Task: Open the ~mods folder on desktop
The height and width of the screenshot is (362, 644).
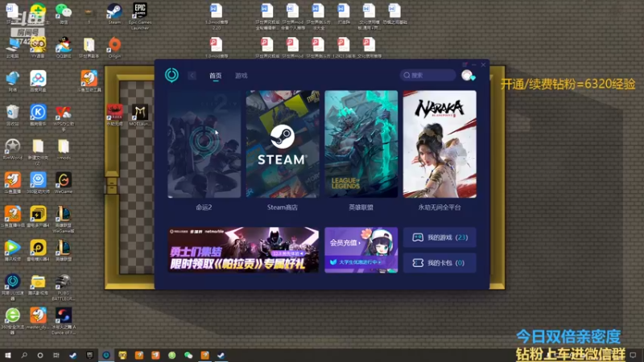Action: (x=64, y=149)
